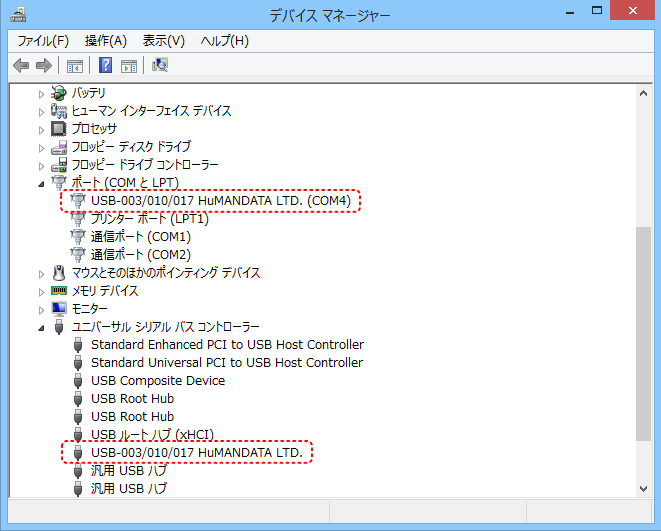
Task: Click the action pane toolbar icon
Action: [129, 66]
